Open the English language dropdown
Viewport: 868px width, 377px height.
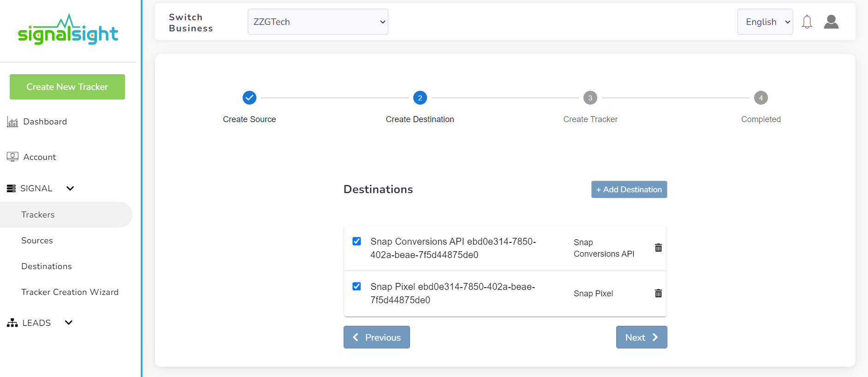pos(765,22)
